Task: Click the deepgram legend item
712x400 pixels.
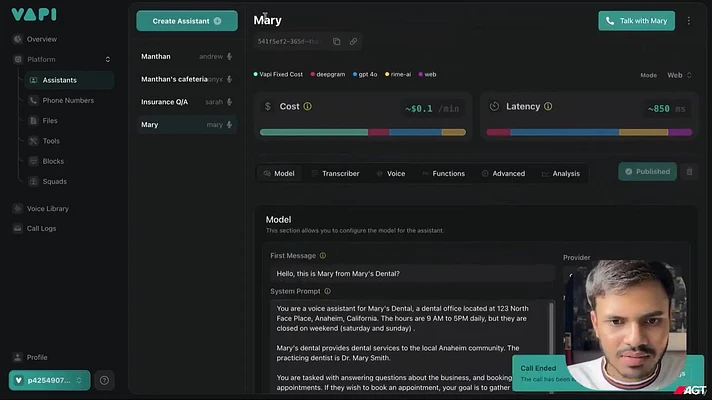Action: click(328, 74)
